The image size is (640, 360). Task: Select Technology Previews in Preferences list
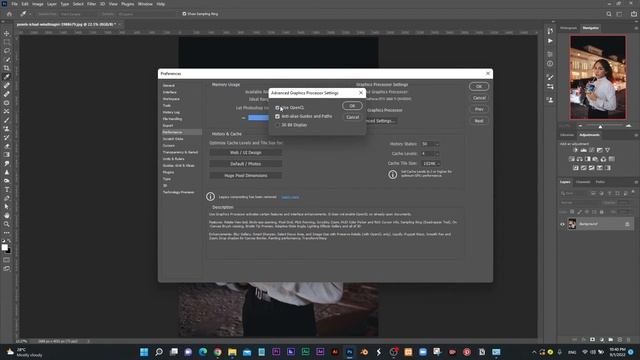(x=179, y=192)
